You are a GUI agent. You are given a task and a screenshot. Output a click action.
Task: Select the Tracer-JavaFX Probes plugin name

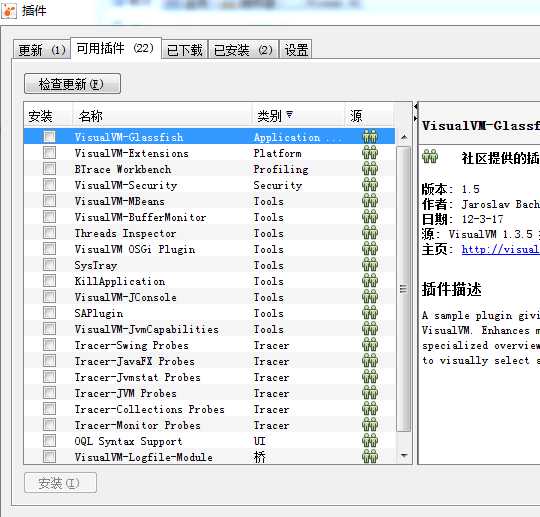coord(135,361)
